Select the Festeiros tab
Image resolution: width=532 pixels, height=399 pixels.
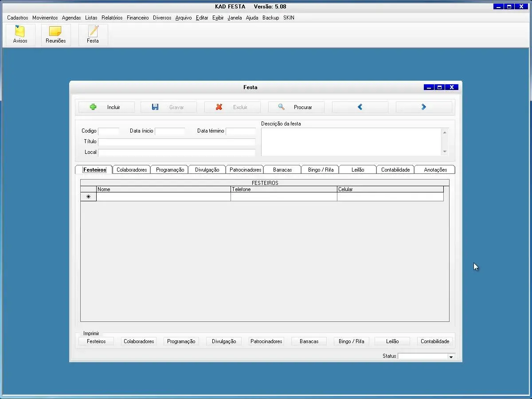[x=94, y=170]
